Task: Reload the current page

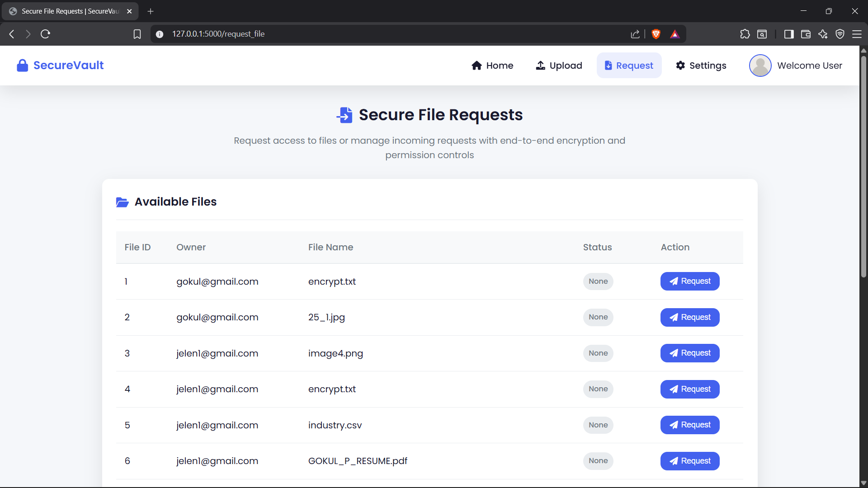Action: 45,34
